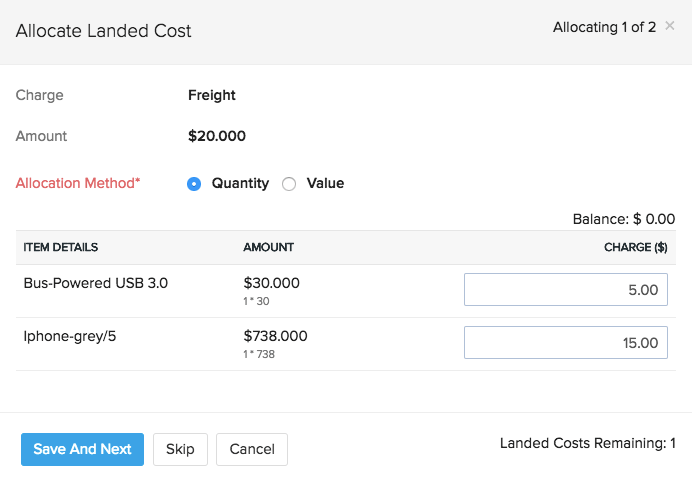The width and height of the screenshot is (692, 482).
Task: Click the charge field for Bus-Powered USB 3.0
Action: point(565,290)
